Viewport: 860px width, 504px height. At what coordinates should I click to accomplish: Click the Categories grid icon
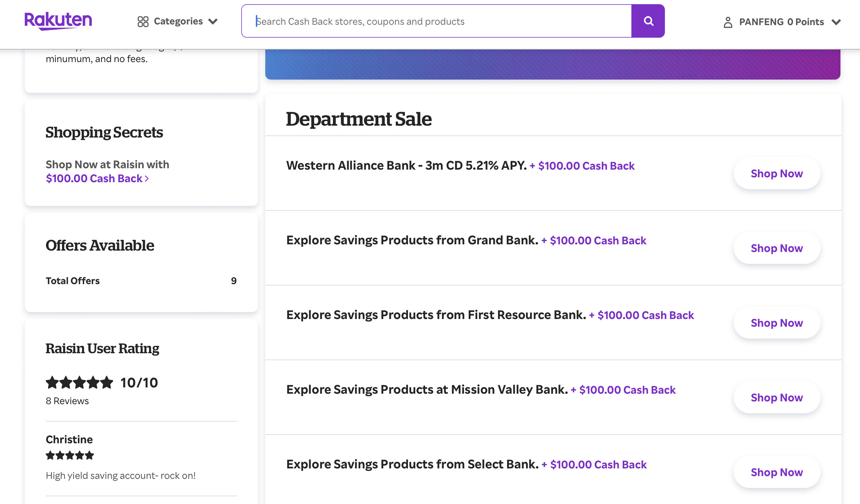pyautogui.click(x=143, y=22)
